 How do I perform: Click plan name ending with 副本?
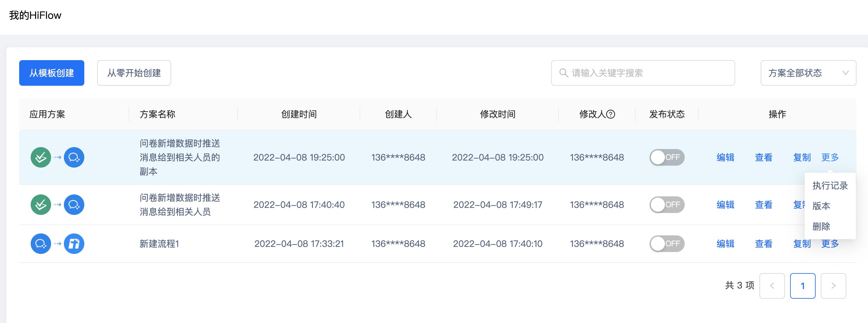pyautogui.click(x=180, y=157)
